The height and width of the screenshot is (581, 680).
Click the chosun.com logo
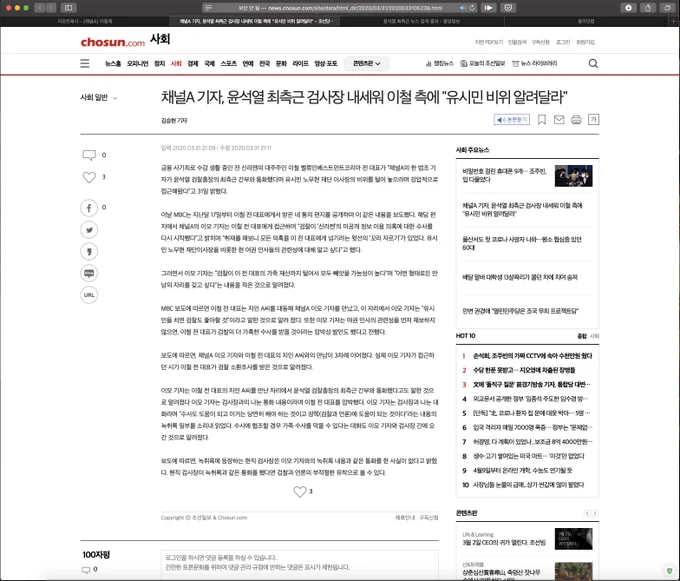(112, 42)
